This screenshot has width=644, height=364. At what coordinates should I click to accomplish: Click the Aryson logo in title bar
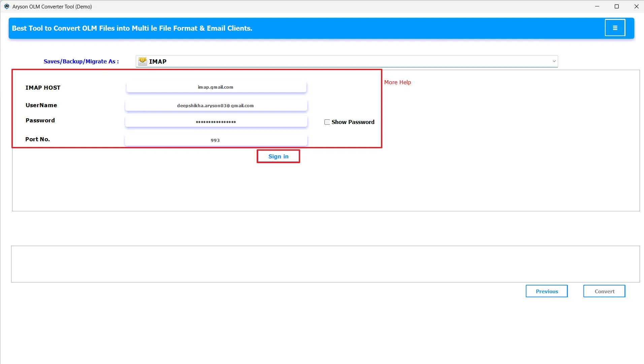click(x=6, y=6)
